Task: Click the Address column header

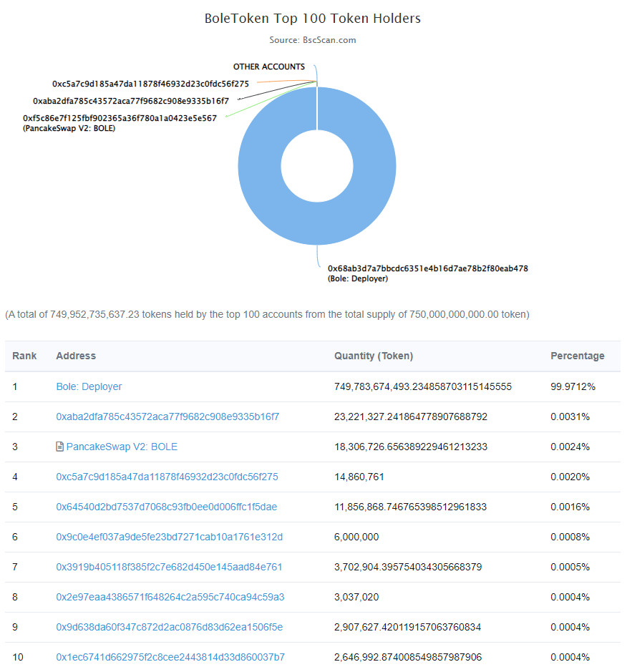Action: click(76, 356)
